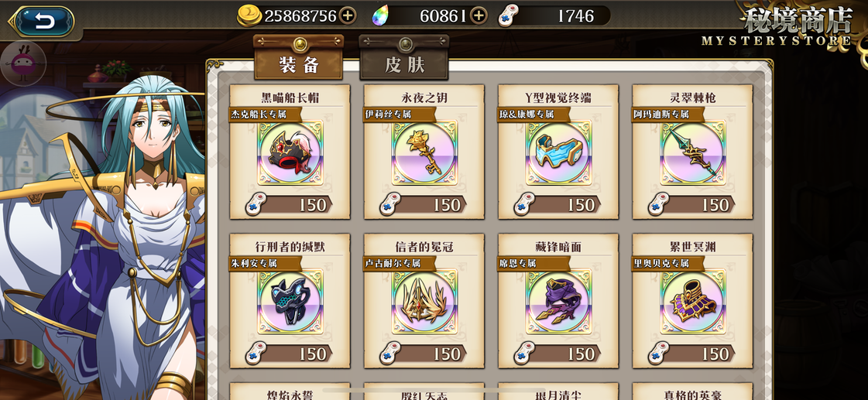Image resolution: width=868 pixels, height=400 pixels.
Task: Select the 黑喵船长帽 hat icon
Action: [x=290, y=152]
